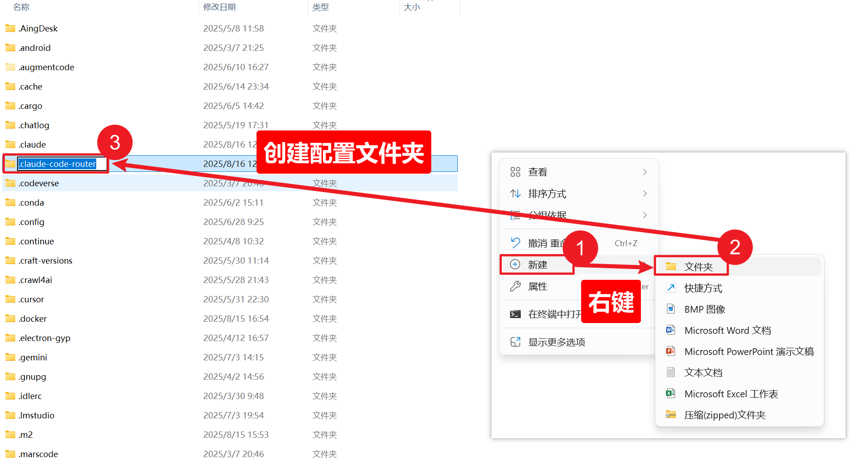Sort files by clicking the 名称 header
868x458 pixels.
coord(21,7)
